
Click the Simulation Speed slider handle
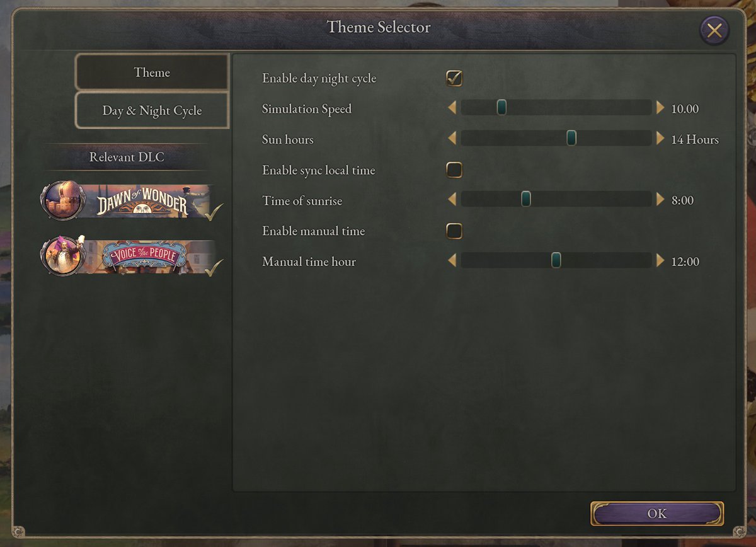(501, 108)
